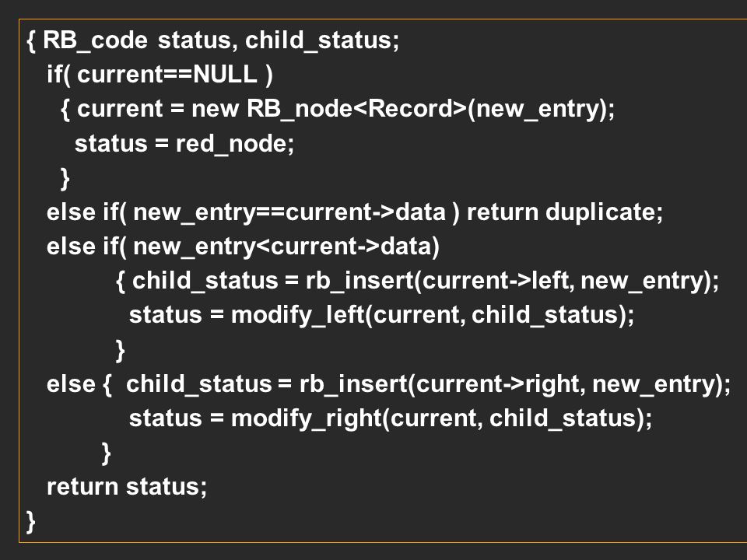Image resolution: width=747 pixels, height=560 pixels.
Task: Click the 'current==NULL' condition text
Action: pyautogui.click(x=167, y=75)
